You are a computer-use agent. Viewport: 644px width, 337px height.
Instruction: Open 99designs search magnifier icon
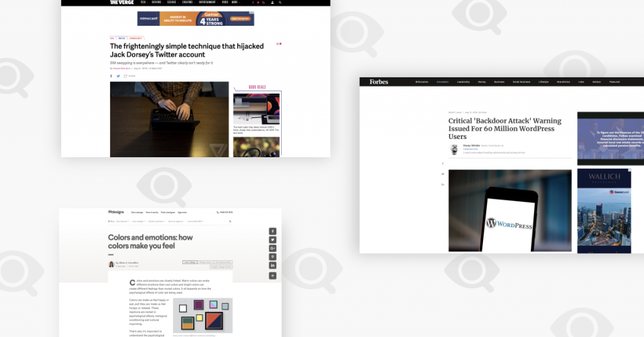tap(230, 221)
